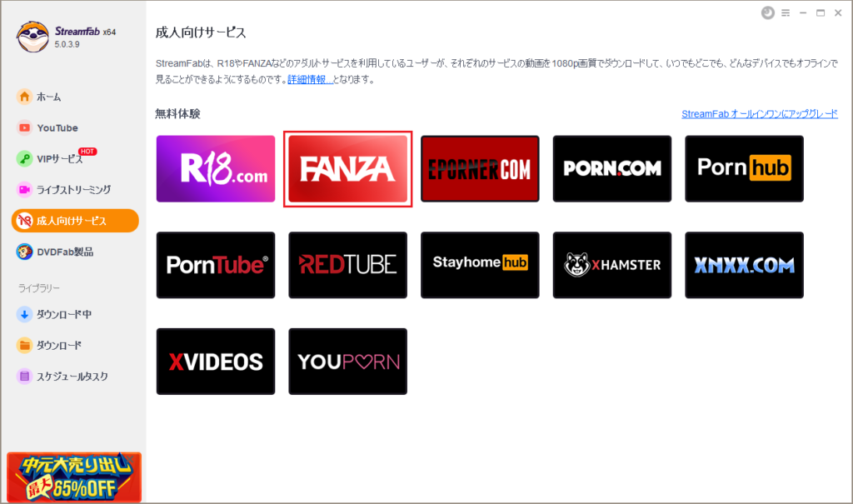853x504 pixels.
Task: Click StreamFab オールインワンにアップグレード link
Action: [760, 114]
